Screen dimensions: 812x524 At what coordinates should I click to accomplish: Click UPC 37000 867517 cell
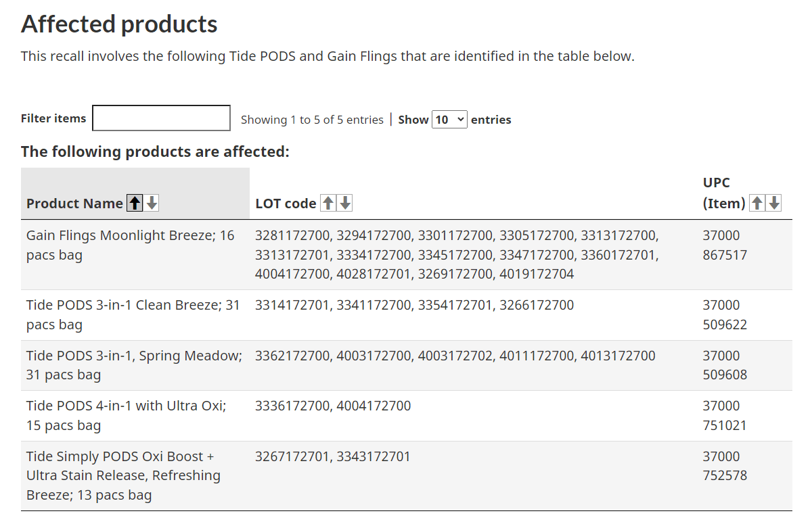point(725,245)
